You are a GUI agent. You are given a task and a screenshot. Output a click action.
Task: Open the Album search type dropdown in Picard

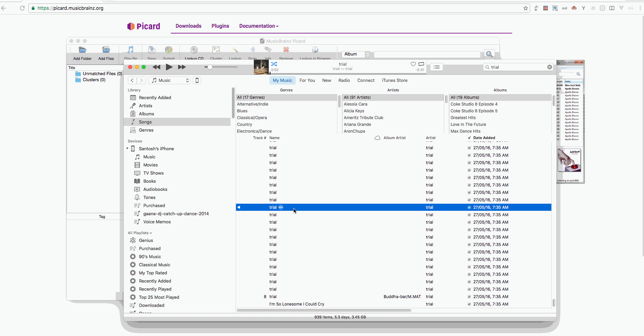(356, 54)
